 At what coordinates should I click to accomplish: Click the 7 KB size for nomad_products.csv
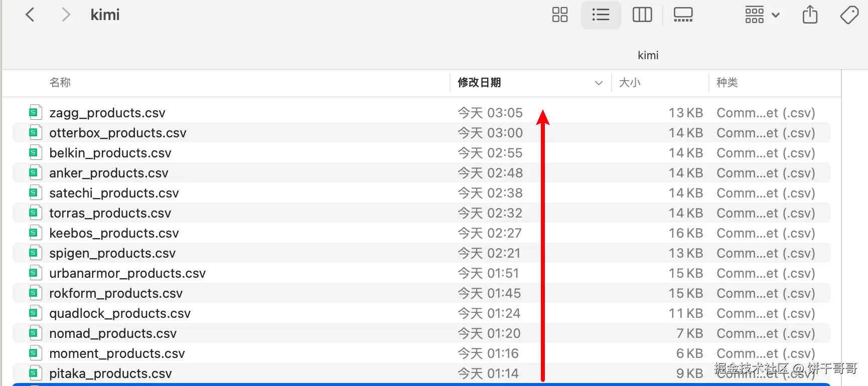pyautogui.click(x=689, y=333)
